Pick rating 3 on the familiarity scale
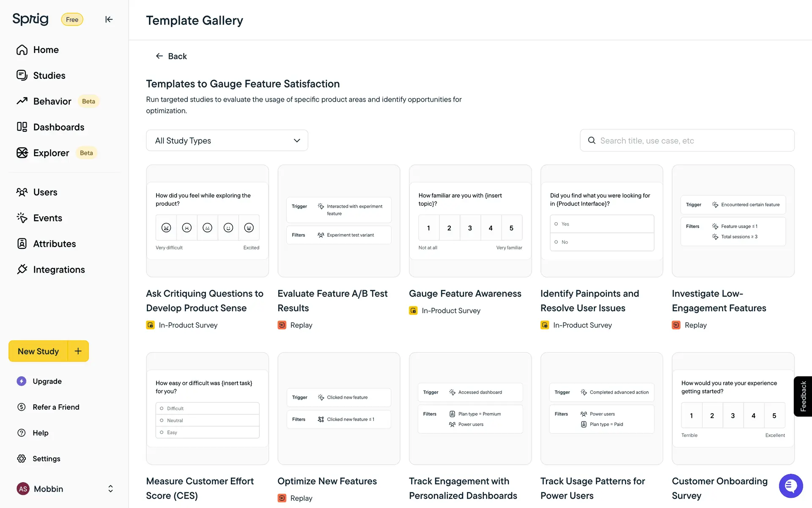 pyautogui.click(x=470, y=228)
